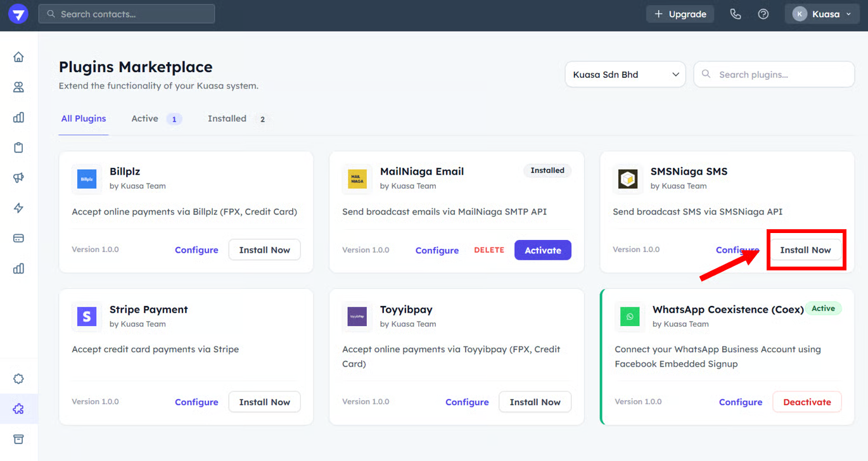
Task: Click the lightning bolt automation icon
Action: [18, 208]
